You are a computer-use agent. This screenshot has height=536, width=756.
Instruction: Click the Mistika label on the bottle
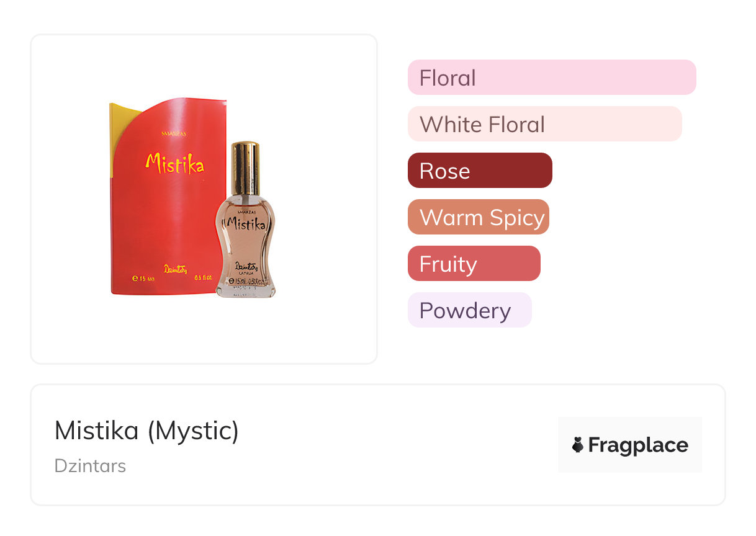246,223
